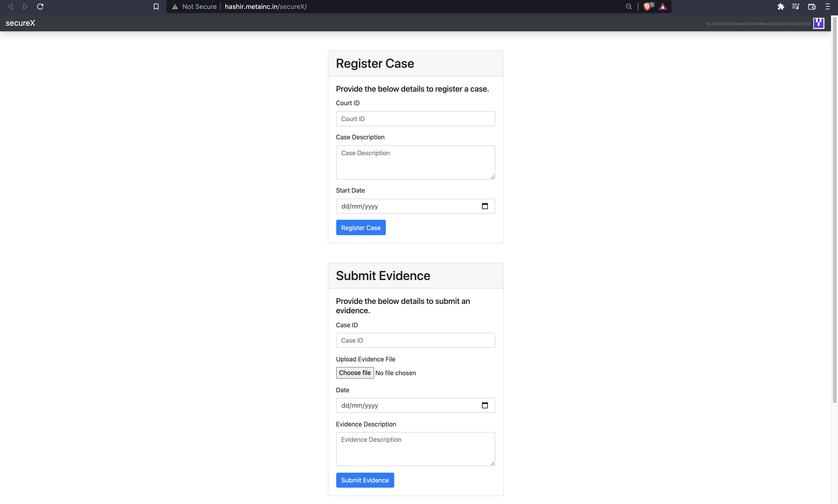
Task: Click the purple account avatar icon
Action: pyautogui.click(x=819, y=23)
